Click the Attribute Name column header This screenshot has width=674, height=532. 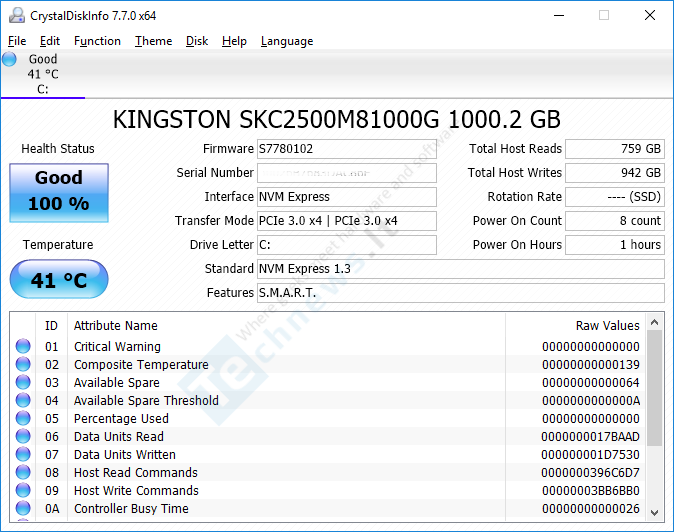coord(286,326)
